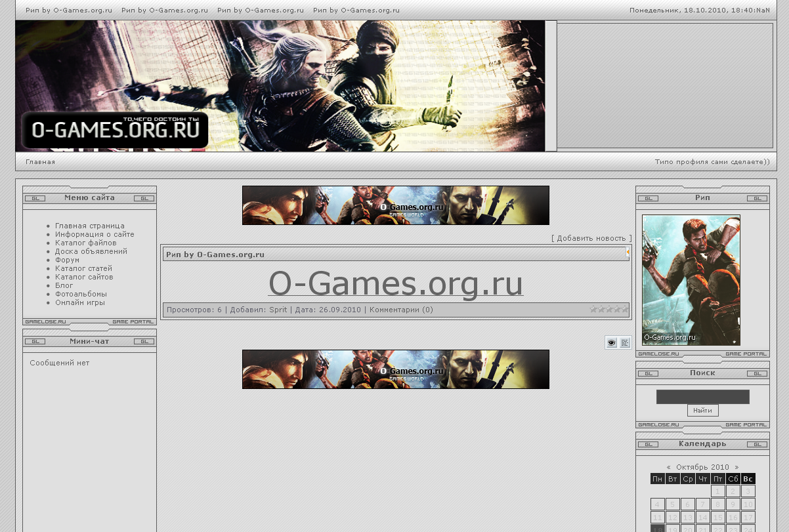Image resolution: width=789 pixels, height=532 pixels.
Task: Select day 1 in the calendar
Action: pyautogui.click(x=718, y=491)
